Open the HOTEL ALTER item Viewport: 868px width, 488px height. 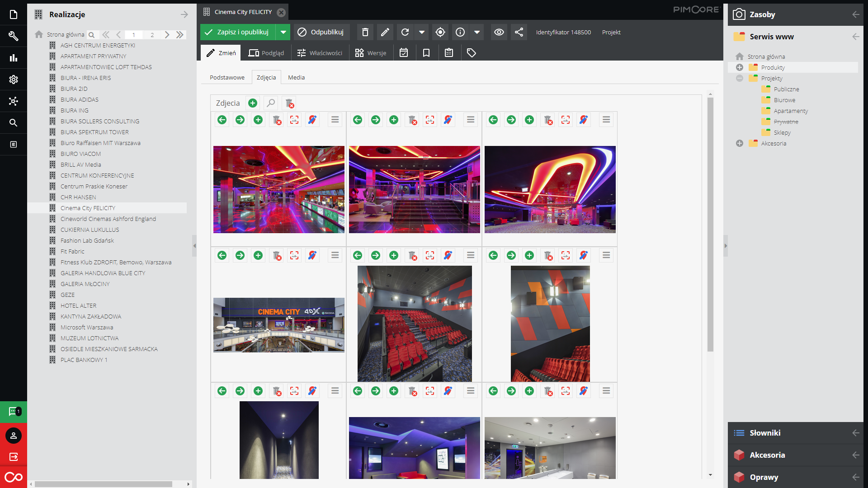pyautogui.click(x=78, y=305)
